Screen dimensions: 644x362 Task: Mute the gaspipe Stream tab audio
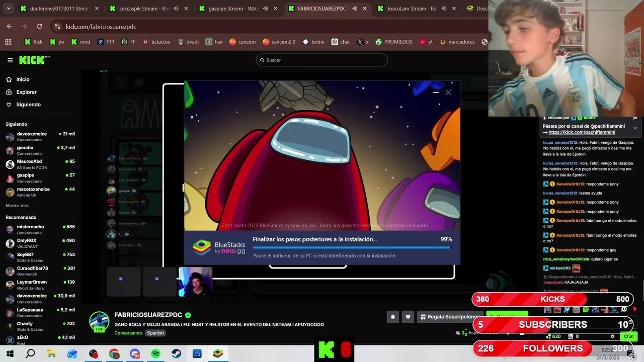265,9
